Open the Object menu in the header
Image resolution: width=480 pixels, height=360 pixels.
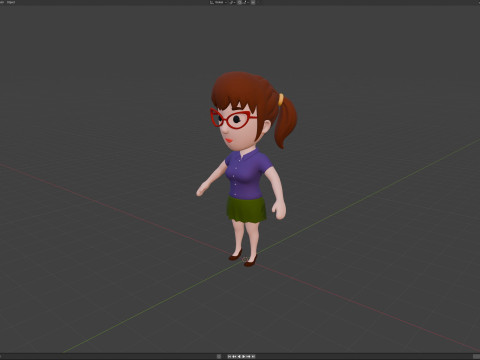(x=11, y=2)
